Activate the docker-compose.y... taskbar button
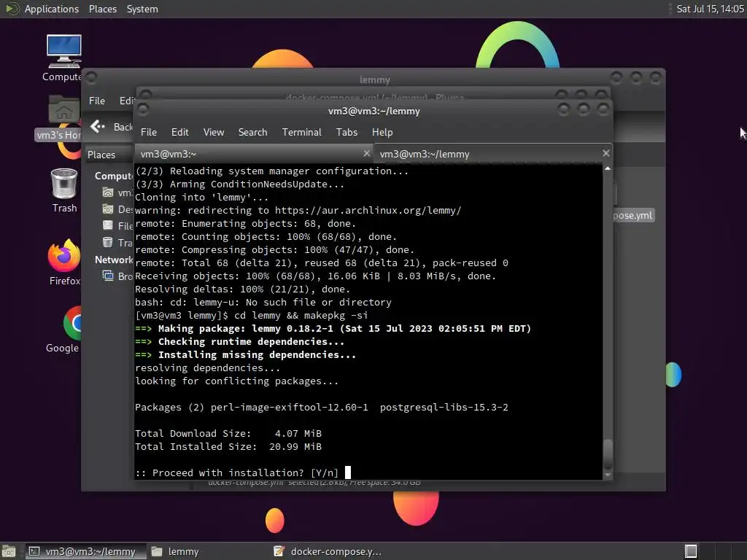This screenshot has height=560, width=747. point(328,551)
